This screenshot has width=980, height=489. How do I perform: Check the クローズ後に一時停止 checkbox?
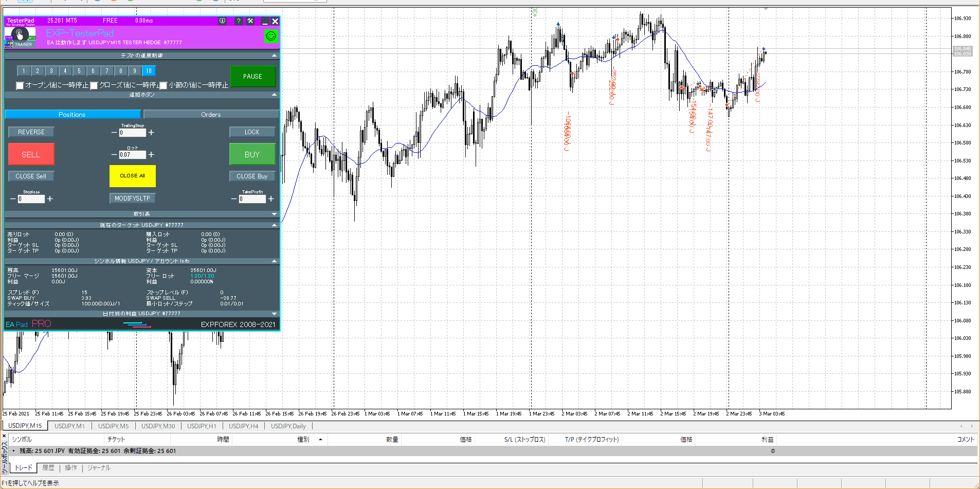click(94, 85)
